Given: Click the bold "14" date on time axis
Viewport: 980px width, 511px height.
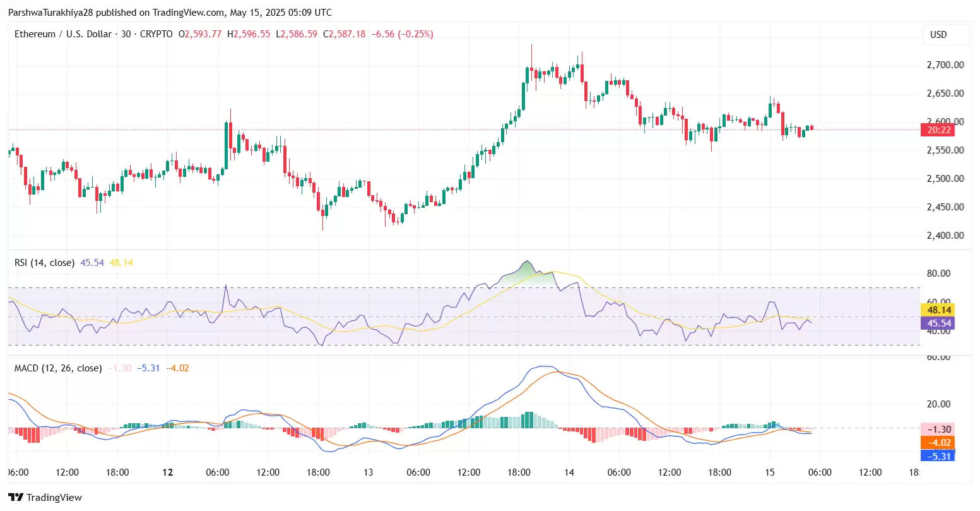Looking at the screenshot, I should pyautogui.click(x=569, y=472).
